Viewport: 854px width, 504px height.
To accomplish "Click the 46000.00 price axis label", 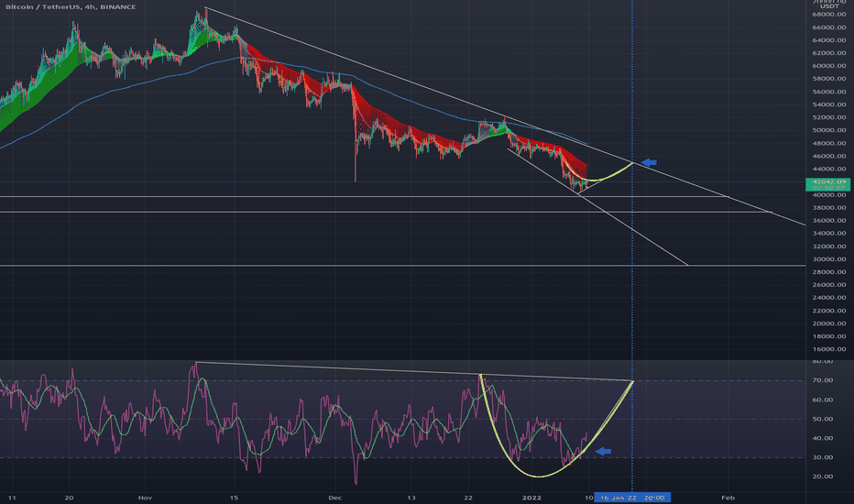I will pyautogui.click(x=829, y=157).
